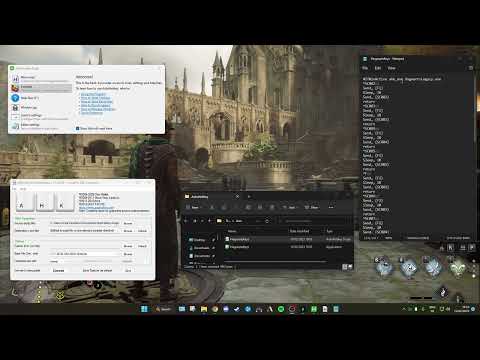Viewport: 480px width, 360px height.
Task: Open the New dropdown in File Explorer toolbar
Action: pyautogui.click(x=194, y=207)
